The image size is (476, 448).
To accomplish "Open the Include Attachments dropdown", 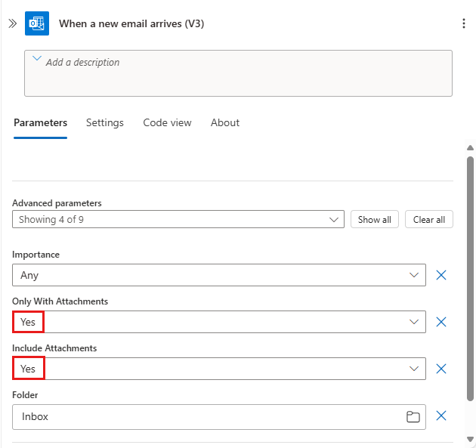I will tap(219, 369).
